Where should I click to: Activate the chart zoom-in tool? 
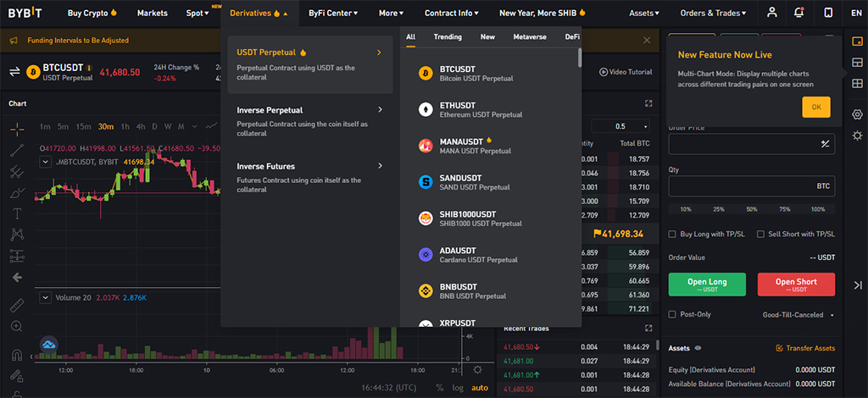(17, 326)
